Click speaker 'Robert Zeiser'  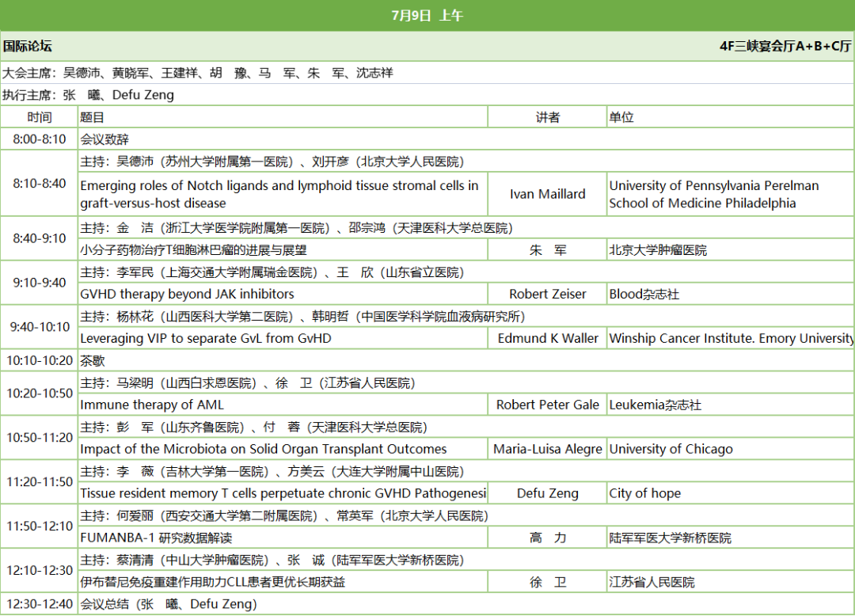[548, 294]
